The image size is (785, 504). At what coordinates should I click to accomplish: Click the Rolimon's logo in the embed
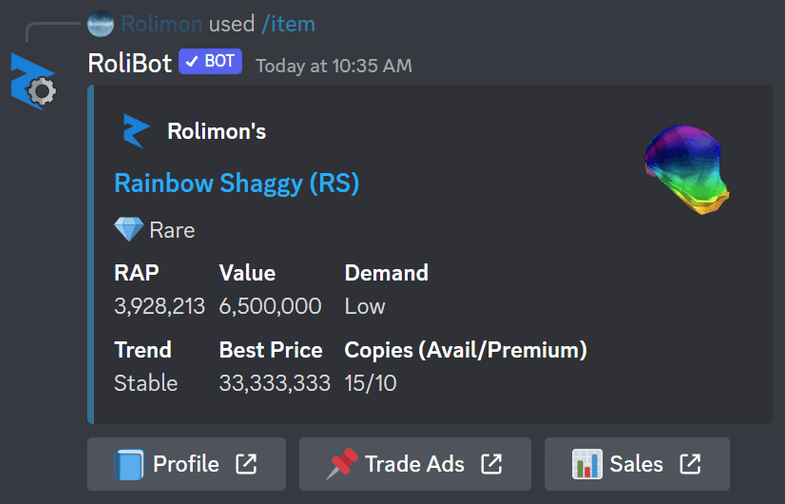[x=136, y=131]
